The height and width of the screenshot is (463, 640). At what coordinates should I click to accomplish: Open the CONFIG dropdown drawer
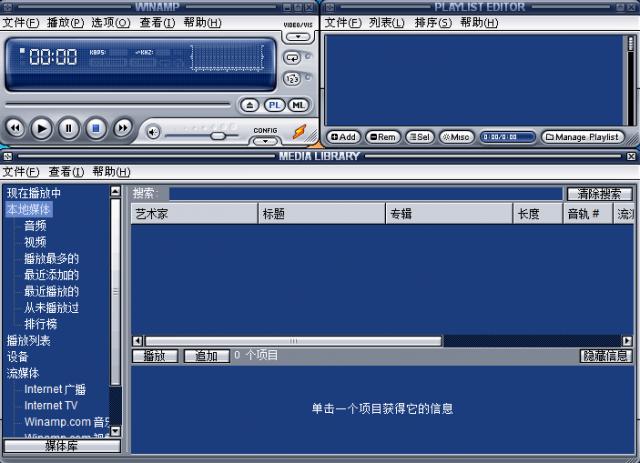[265, 141]
